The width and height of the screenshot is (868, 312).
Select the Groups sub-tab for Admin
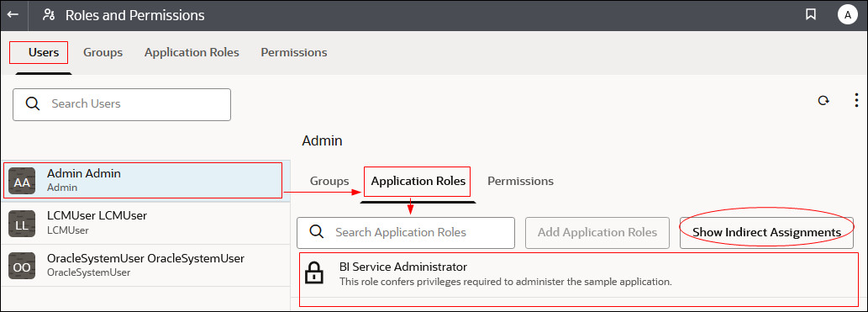(x=329, y=181)
